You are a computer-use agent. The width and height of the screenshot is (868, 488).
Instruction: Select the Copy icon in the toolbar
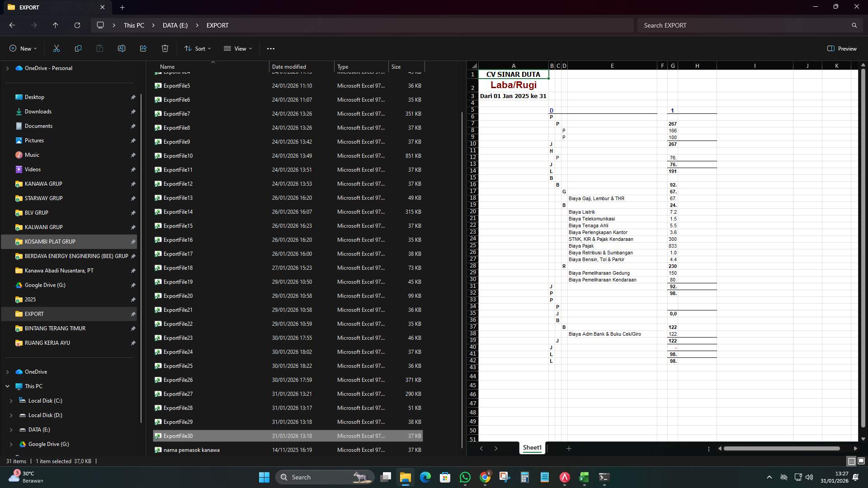78,48
